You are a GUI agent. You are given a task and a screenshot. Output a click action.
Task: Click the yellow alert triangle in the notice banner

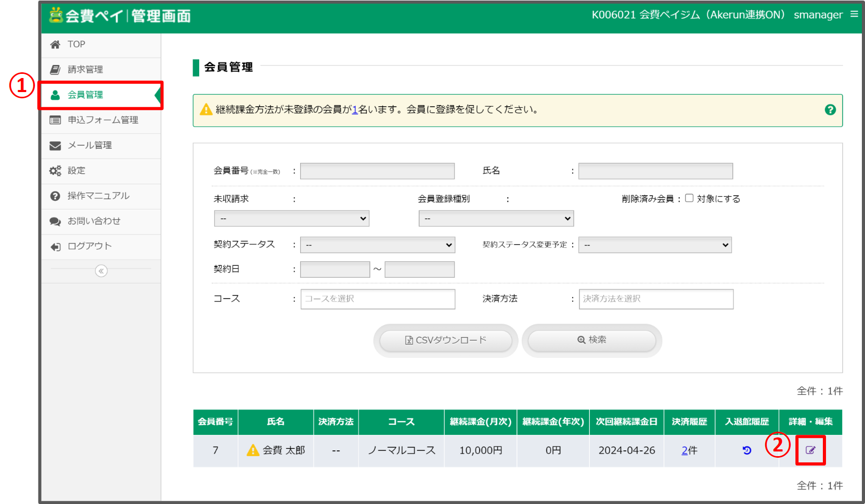pyautogui.click(x=206, y=110)
